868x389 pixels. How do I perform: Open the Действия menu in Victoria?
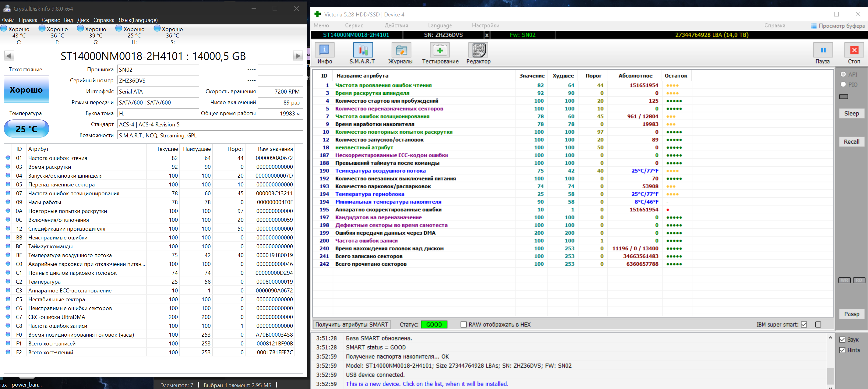396,25
